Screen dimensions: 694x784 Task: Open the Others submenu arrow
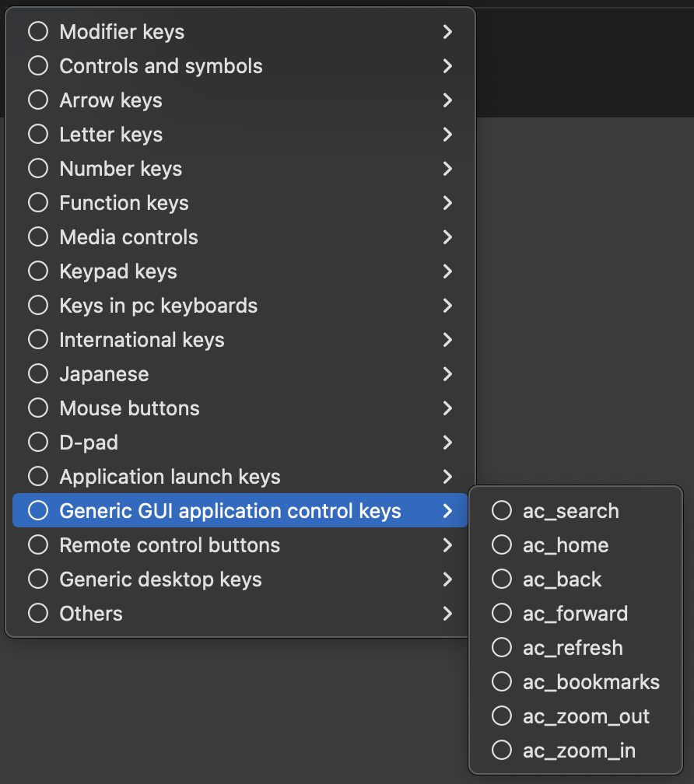pos(447,614)
